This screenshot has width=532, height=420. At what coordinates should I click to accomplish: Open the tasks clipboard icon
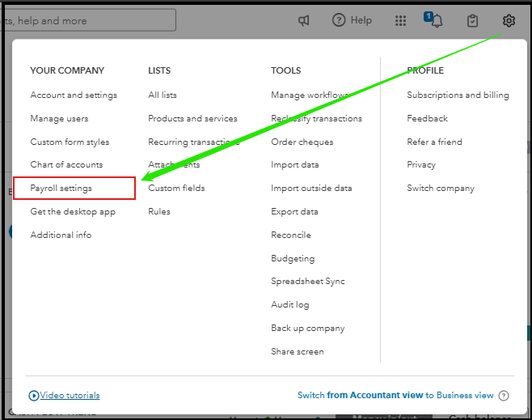[x=472, y=21]
